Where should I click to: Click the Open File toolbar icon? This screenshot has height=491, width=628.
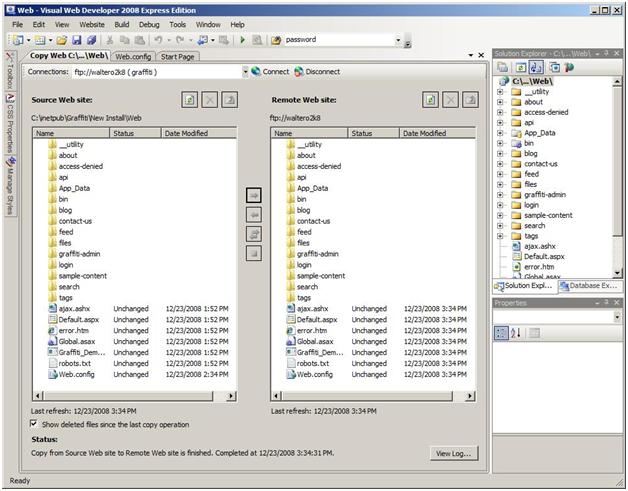(x=62, y=40)
